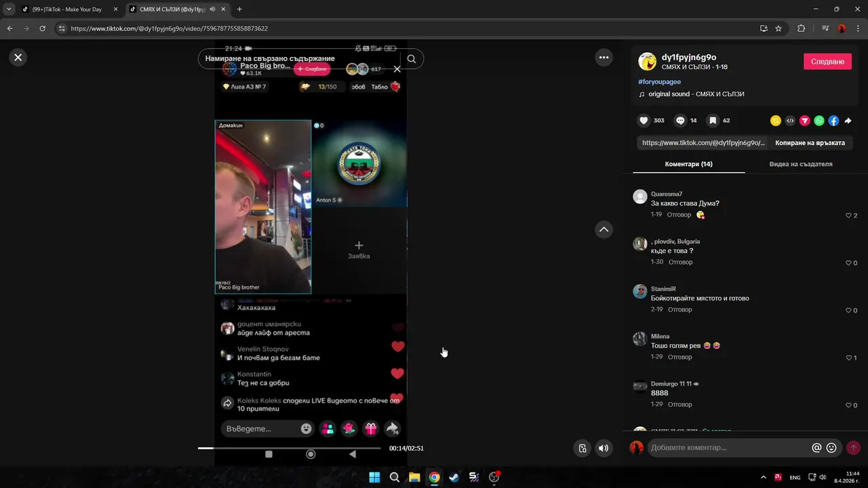Image resolution: width=868 pixels, height=488 pixels.
Task: Open File Explorer from taskbar
Action: click(414, 477)
